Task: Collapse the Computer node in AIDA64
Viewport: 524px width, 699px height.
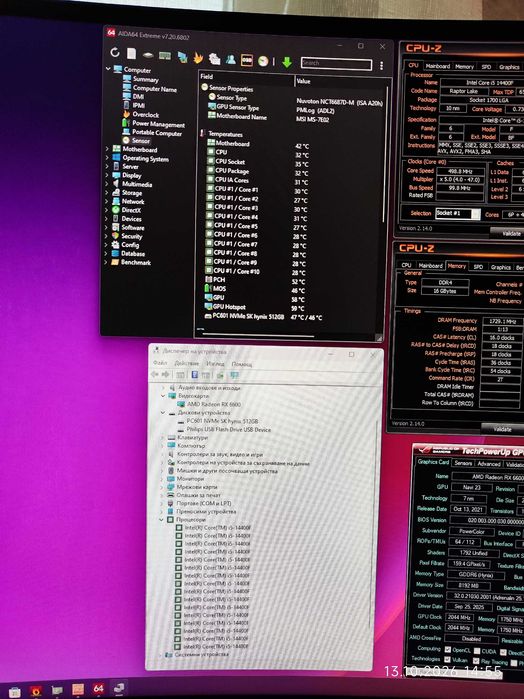Action: [108, 69]
